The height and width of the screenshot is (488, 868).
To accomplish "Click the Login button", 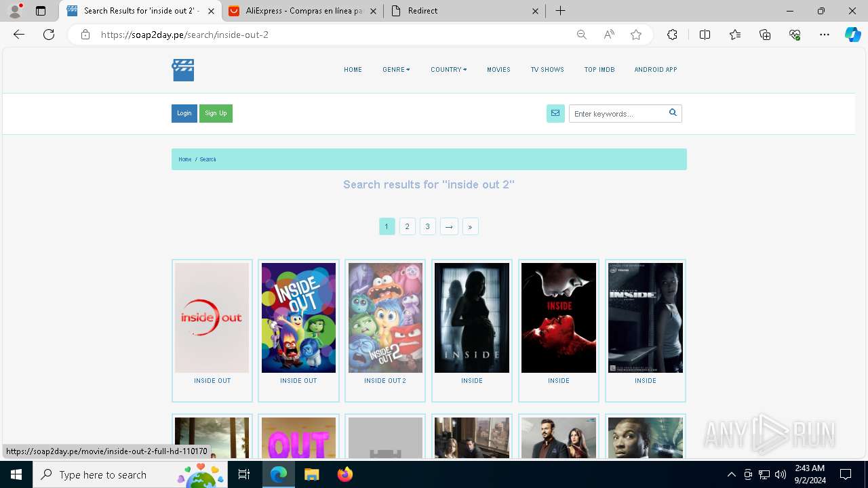I will [x=184, y=113].
